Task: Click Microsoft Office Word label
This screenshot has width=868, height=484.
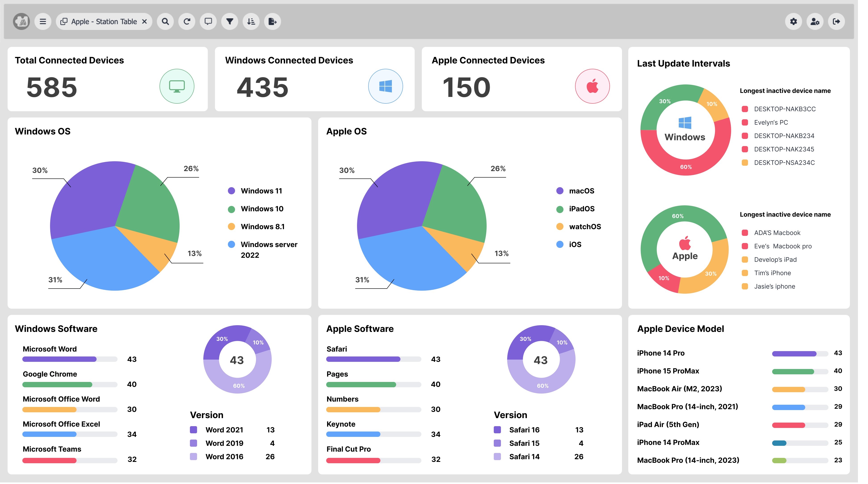Action: 61,399
